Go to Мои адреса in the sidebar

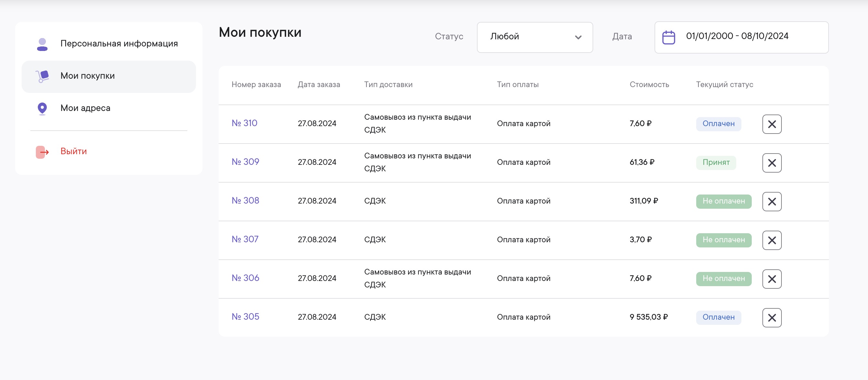tap(108, 108)
